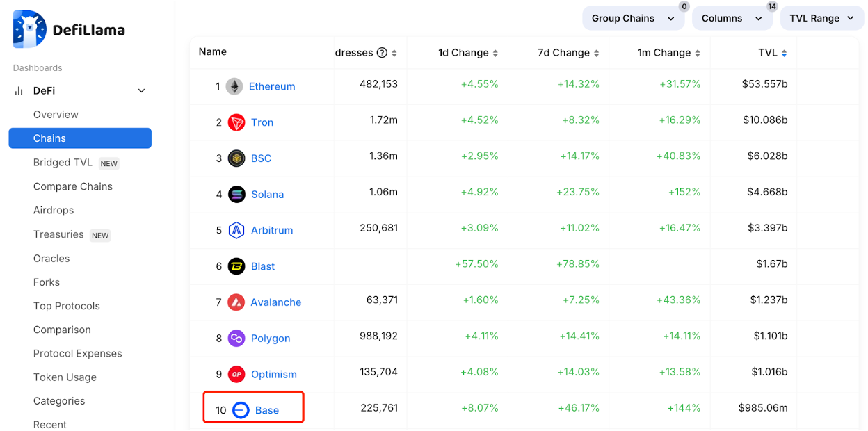Open Categories in the sidebar
The width and height of the screenshot is (868, 431).
(59, 401)
